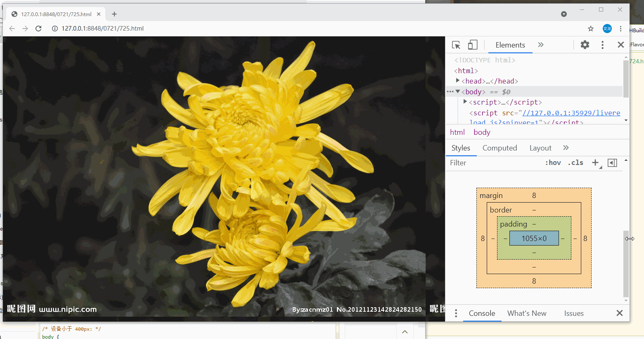
Task: Add a new style rule with plus icon
Action: (x=596, y=163)
